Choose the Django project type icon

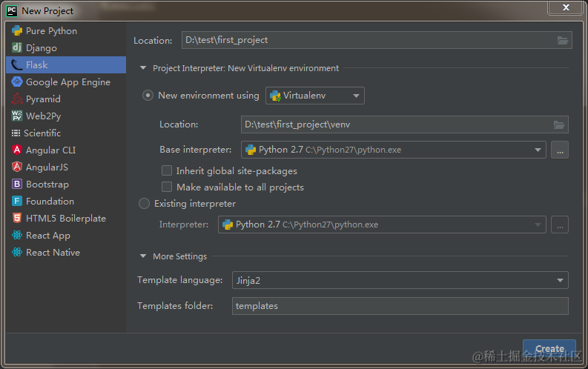coord(17,47)
